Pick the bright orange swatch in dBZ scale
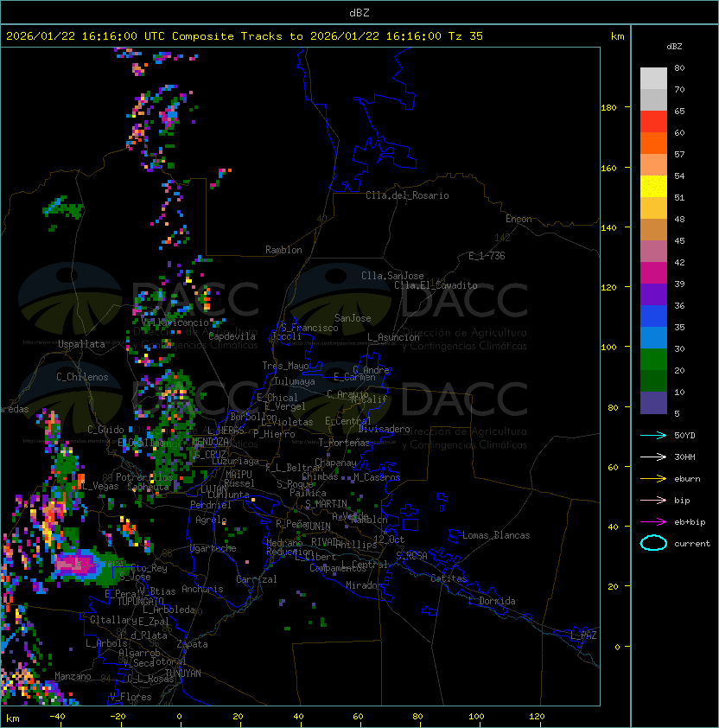Image resolution: width=719 pixels, height=728 pixels. 653,144
